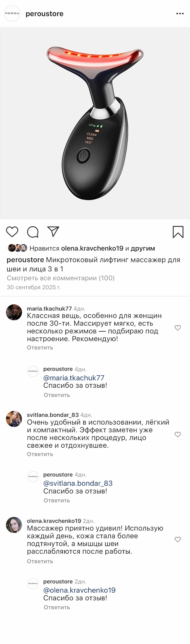Click olena.kravchenko19's comment avatar
This screenshot has height=644, width=190.
(14, 525)
